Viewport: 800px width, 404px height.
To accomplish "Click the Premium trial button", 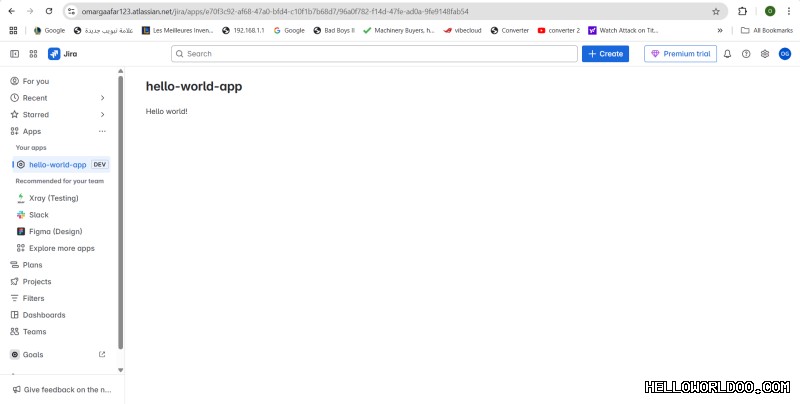I will [x=680, y=54].
